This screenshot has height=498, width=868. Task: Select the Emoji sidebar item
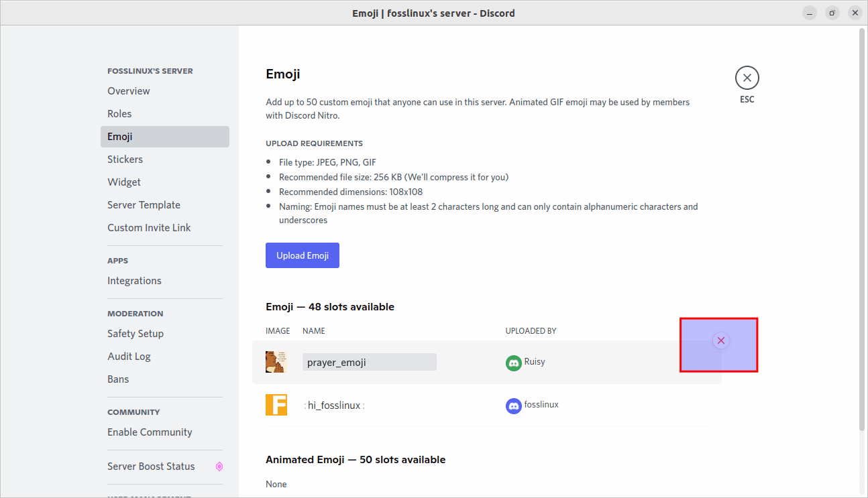165,137
